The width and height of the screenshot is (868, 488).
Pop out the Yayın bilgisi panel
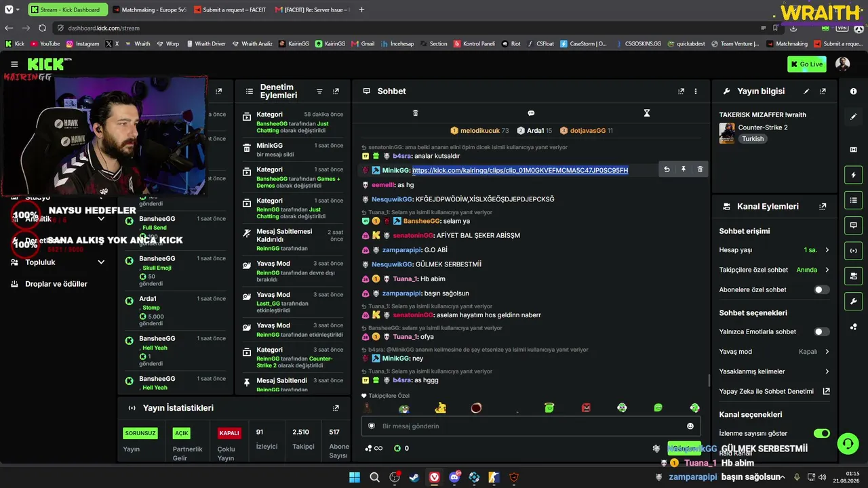[823, 91]
